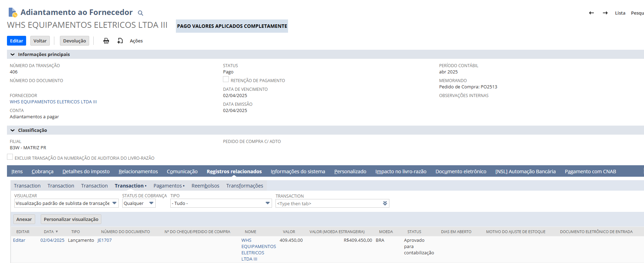This screenshot has height=263, width=644.
Task: Go to next record with right arrow
Action: tap(605, 13)
